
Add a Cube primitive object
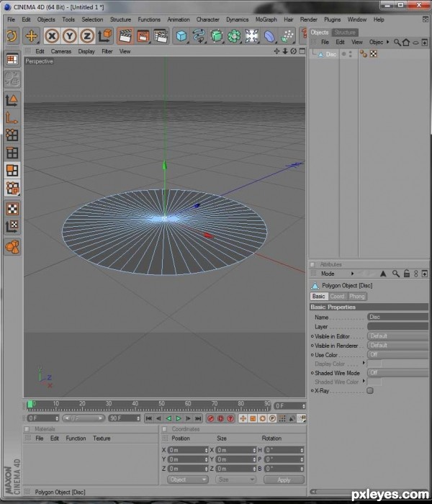pos(181,36)
